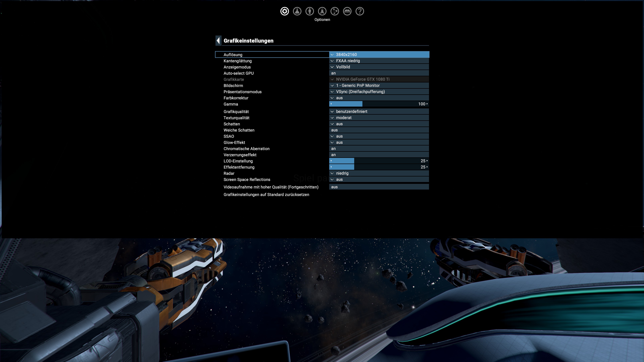Open Anzeigemodus dropdown showing Vollbild
The image size is (644, 362).
(x=379, y=67)
